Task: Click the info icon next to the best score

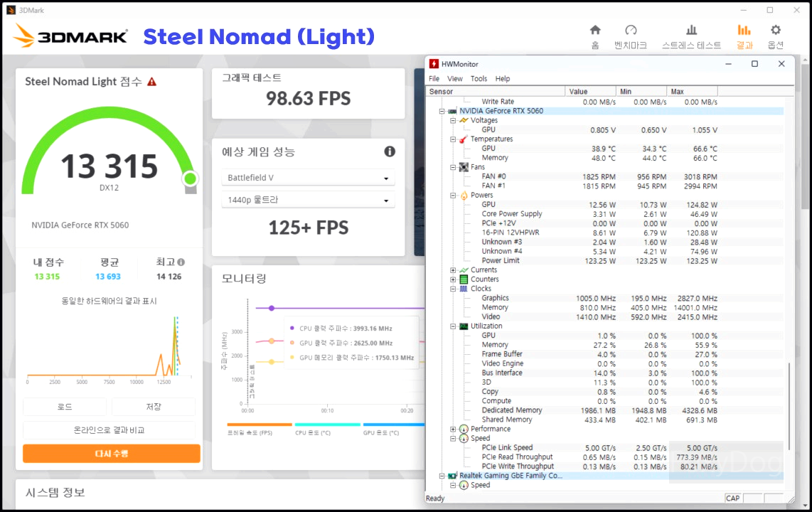Action: tap(181, 262)
